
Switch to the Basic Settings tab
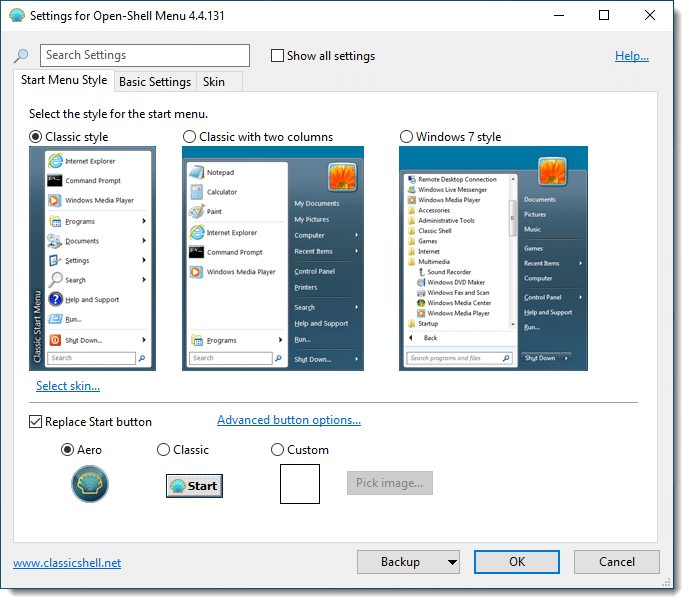pyautogui.click(x=155, y=82)
